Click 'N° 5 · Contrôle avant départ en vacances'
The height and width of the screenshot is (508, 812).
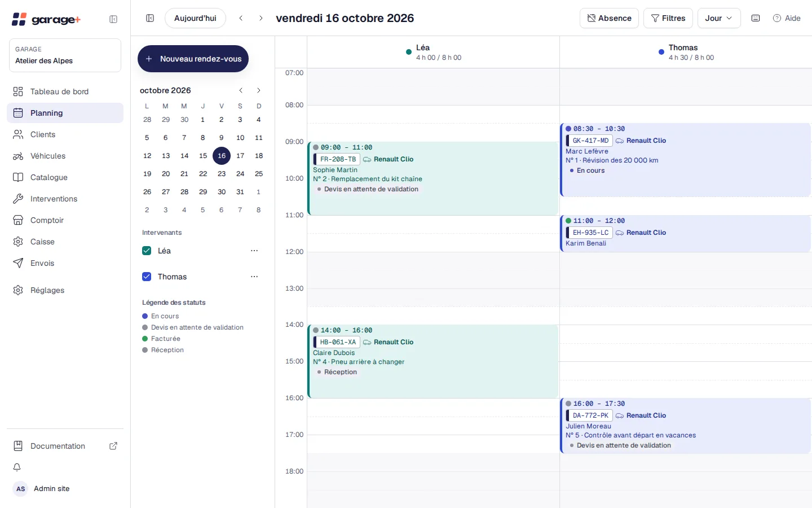(631, 435)
